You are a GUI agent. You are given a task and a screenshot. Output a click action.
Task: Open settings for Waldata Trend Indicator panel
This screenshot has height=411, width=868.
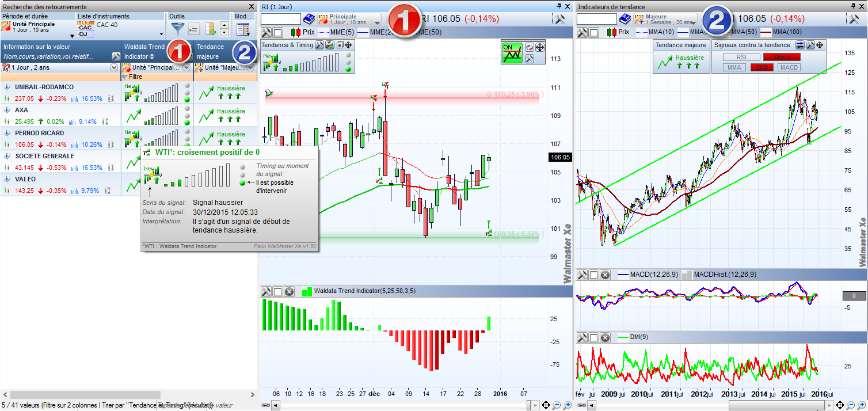[x=267, y=291]
